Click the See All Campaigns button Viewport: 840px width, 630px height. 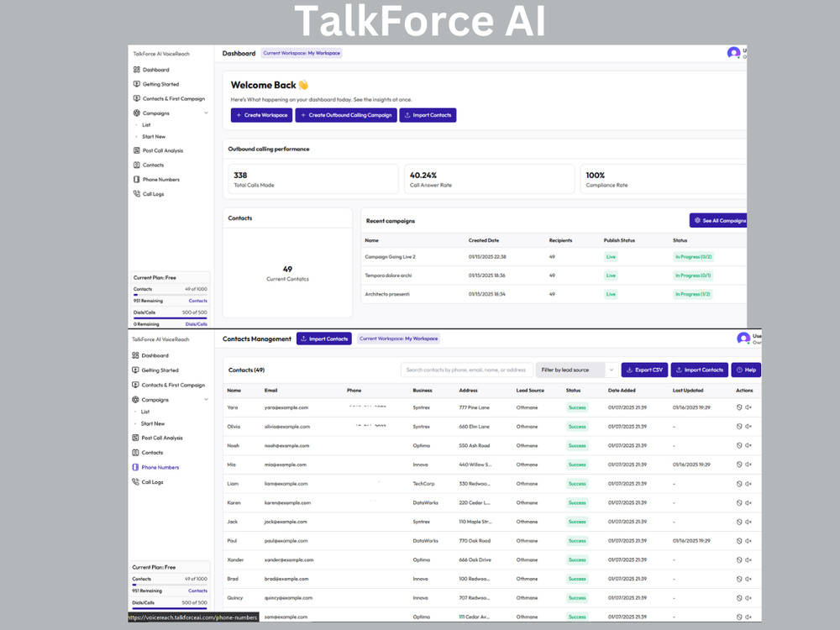(x=718, y=220)
